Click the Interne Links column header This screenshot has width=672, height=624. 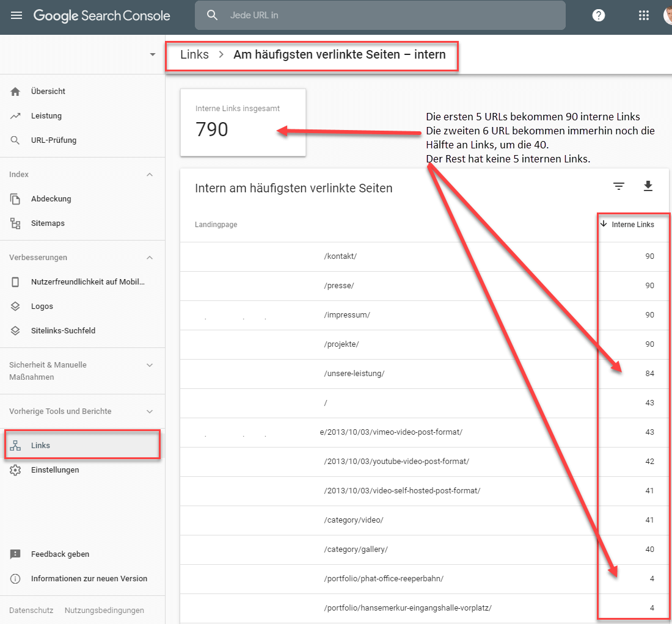[x=632, y=225]
